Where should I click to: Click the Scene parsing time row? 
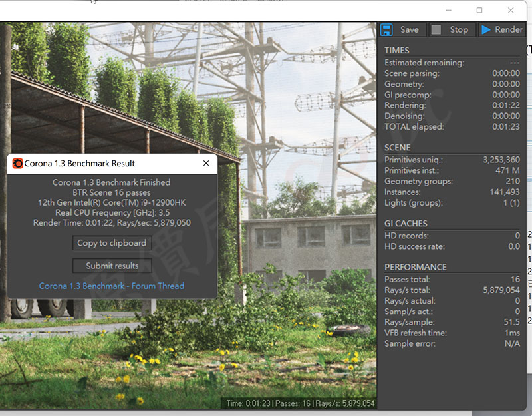tap(452, 73)
